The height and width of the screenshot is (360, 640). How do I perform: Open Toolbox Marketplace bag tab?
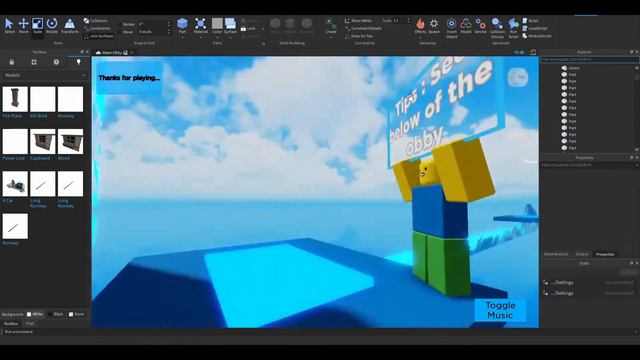click(x=11, y=62)
